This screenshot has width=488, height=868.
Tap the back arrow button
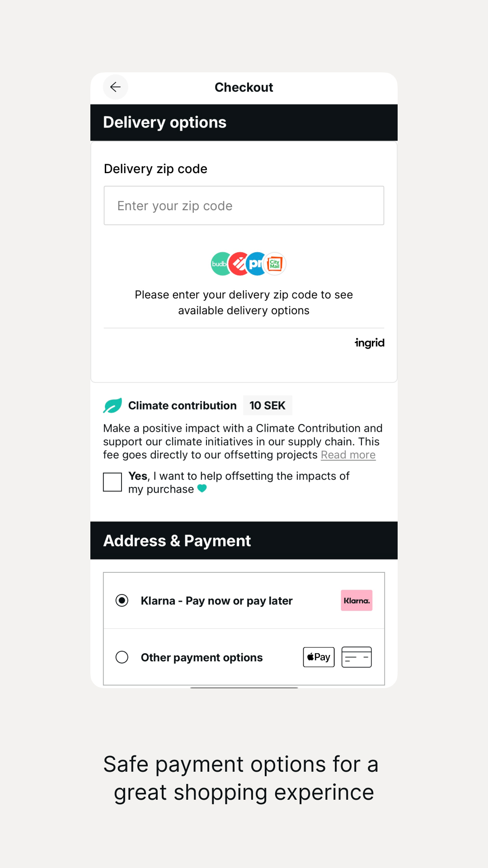(x=116, y=87)
